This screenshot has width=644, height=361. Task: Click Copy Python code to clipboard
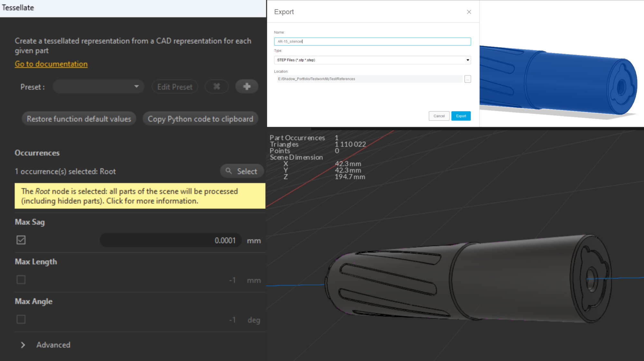(200, 119)
